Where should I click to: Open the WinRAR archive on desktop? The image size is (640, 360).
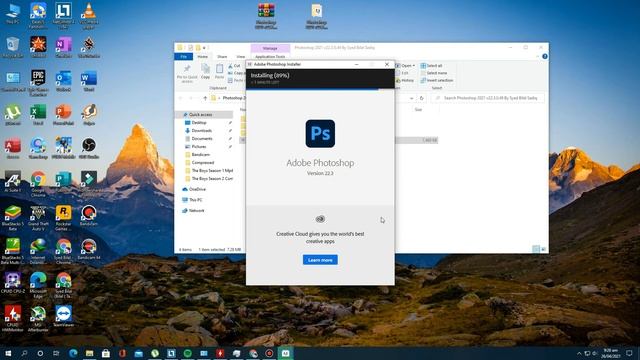click(266, 16)
